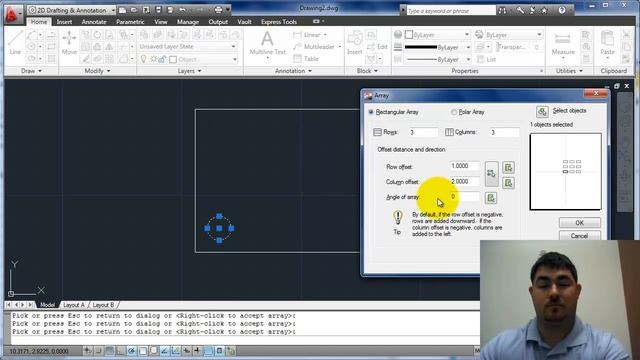Click the Help question mark icon
The width and height of the screenshot is (640, 360).
pyautogui.click(x=562, y=11)
